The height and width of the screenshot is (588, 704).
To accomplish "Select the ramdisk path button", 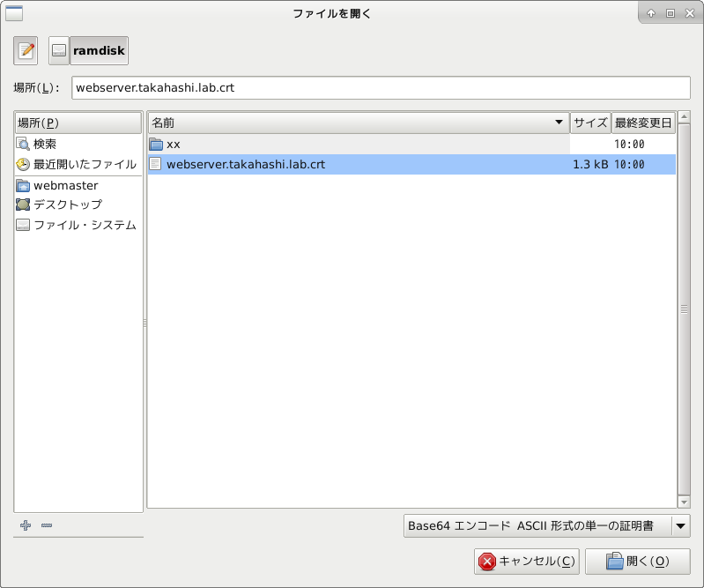I will point(99,50).
